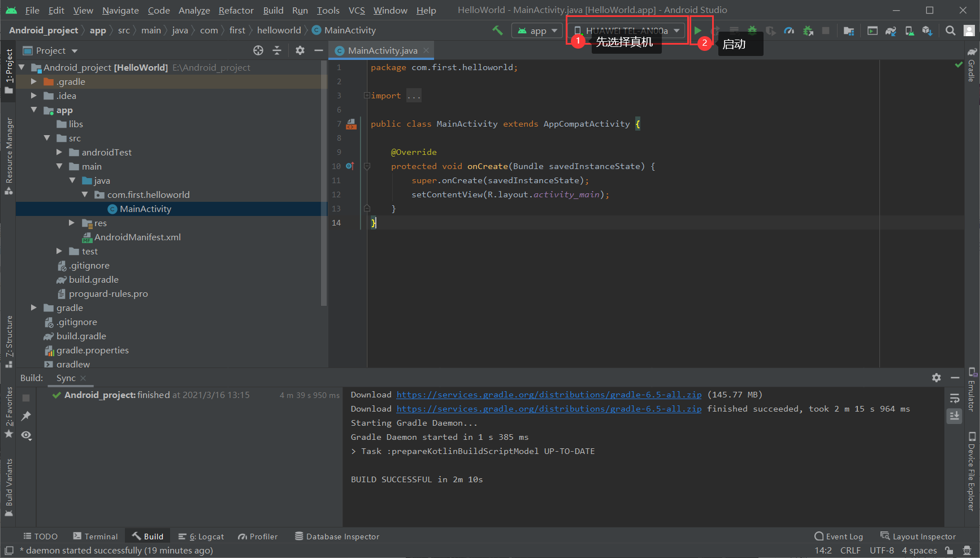Open the Refactor menu
The height and width of the screenshot is (558, 980).
236,10
